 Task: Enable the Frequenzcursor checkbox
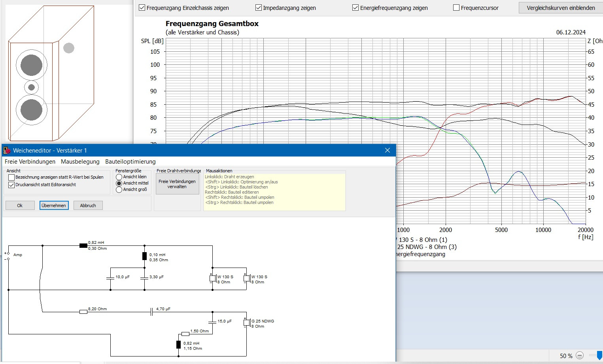coord(456,8)
